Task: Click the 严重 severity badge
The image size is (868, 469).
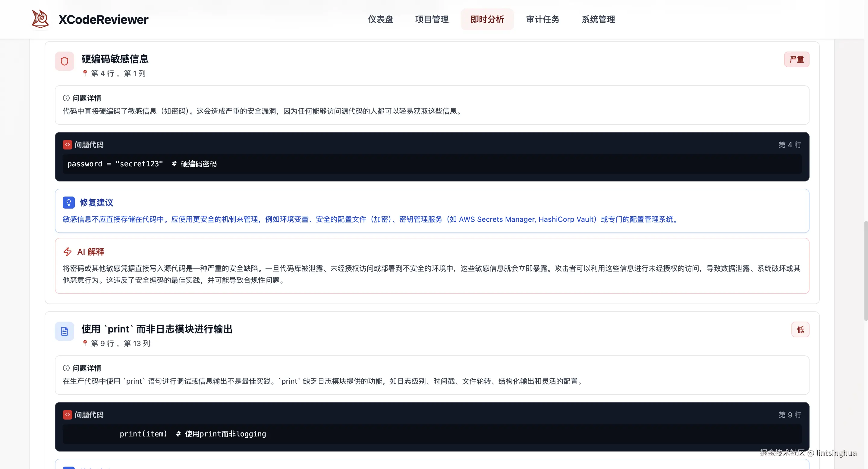Action: [x=797, y=59]
